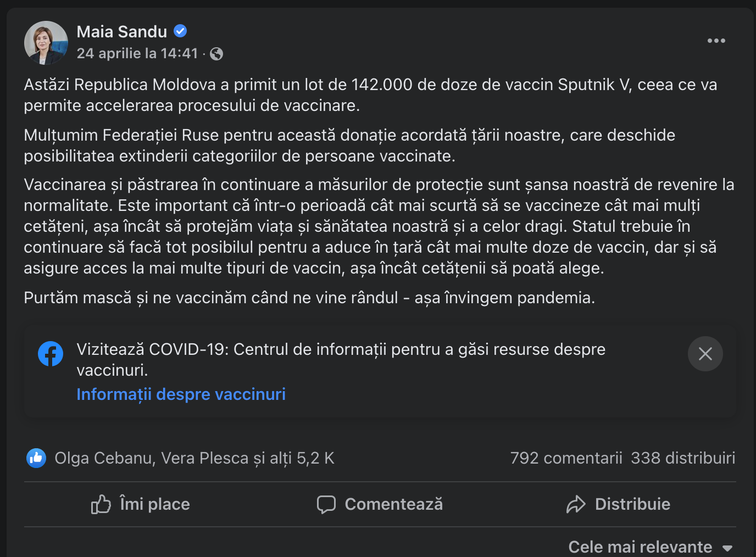
Task: Open the Informații despre vaccinuri link
Action: 181,394
